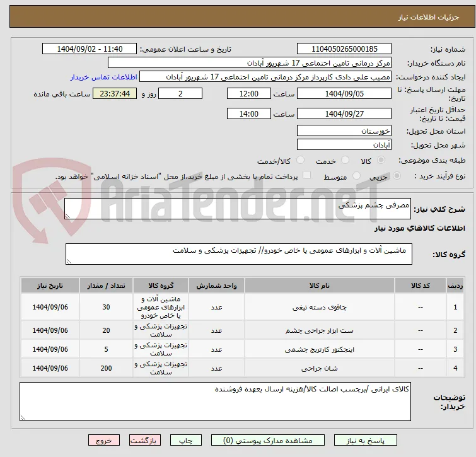The height and width of the screenshot is (457, 476).
Task: Select the کالا radio button
Action: 381,160
